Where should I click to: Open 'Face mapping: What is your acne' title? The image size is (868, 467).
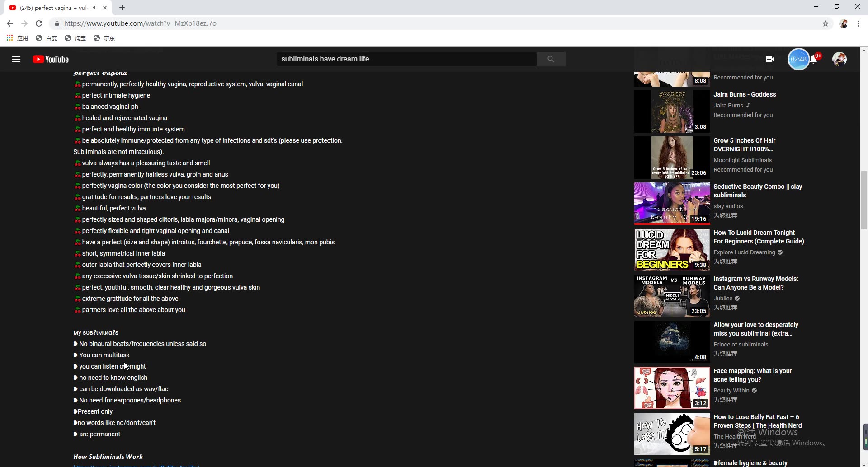tap(753, 375)
